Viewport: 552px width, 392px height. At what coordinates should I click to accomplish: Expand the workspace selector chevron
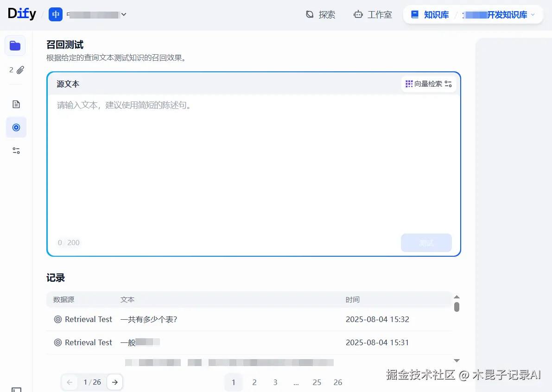(x=123, y=14)
